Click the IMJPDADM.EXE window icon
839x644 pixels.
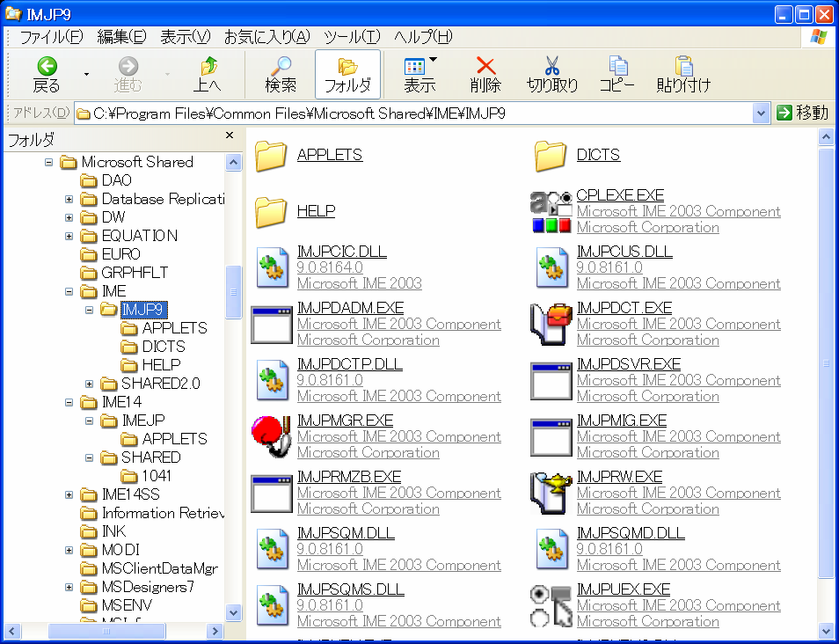272,325
